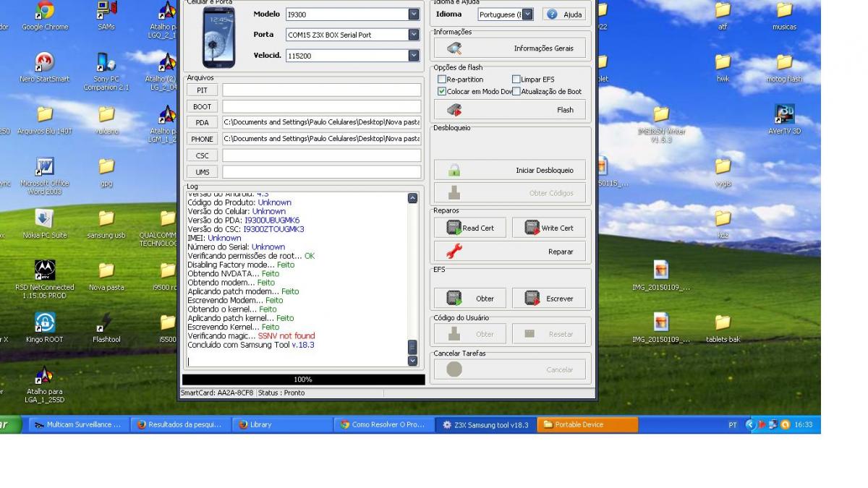
Task: Launch Nero StartSmart from the desktop
Action: [45, 67]
